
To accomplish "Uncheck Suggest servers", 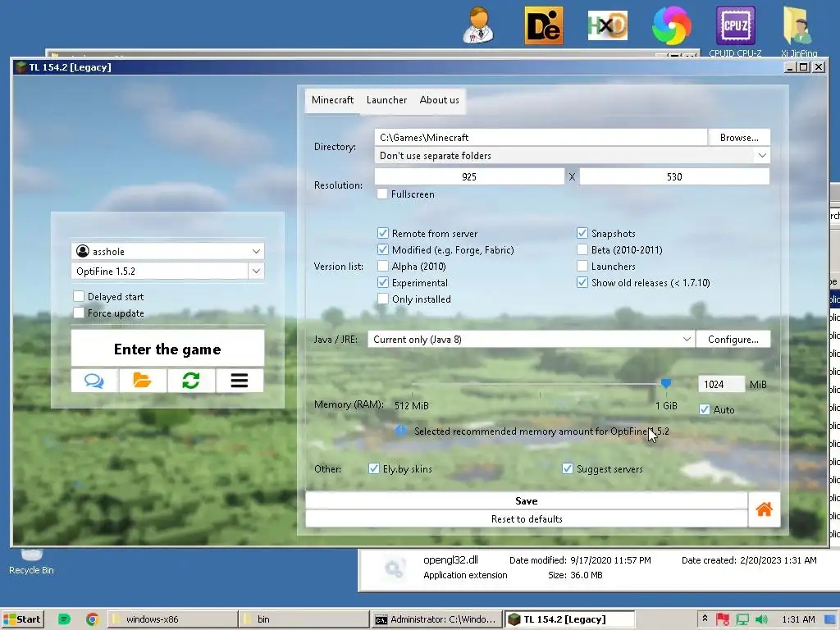I will (x=568, y=468).
